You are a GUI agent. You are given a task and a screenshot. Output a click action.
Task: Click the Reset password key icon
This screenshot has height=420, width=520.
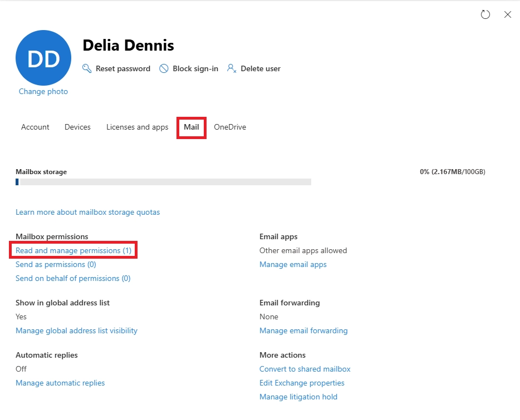click(87, 68)
